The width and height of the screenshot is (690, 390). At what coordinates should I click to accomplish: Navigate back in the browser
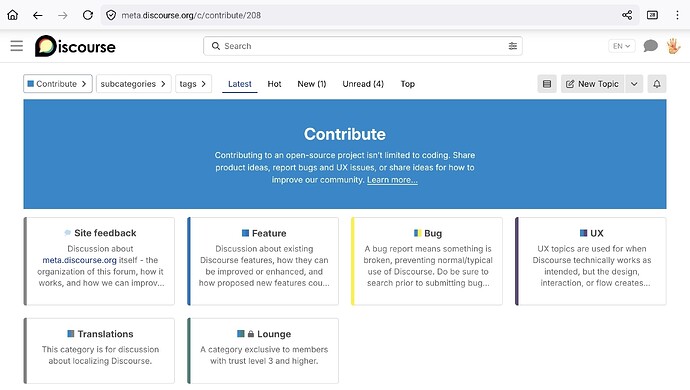pos(38,15)
